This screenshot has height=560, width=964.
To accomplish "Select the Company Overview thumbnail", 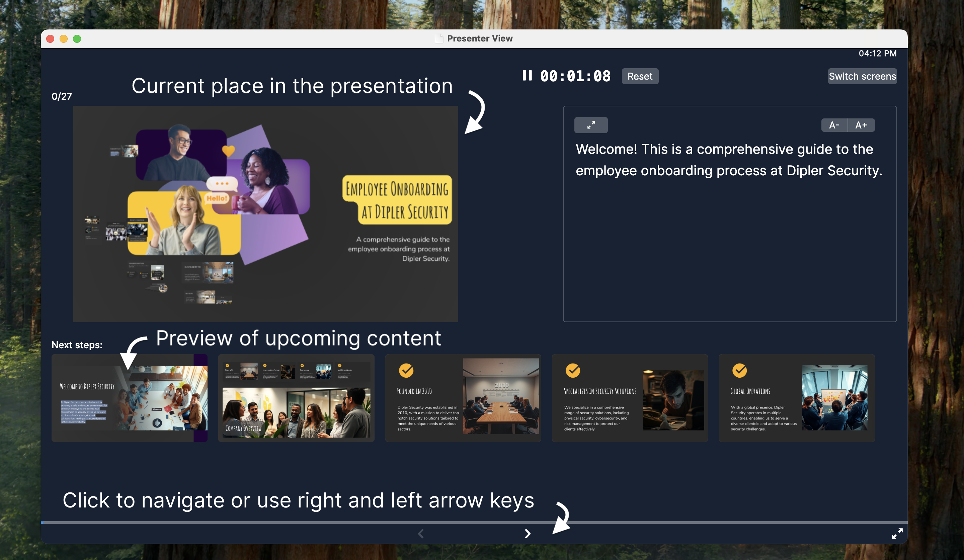I will pyautogui.click(x=296, y=398).
